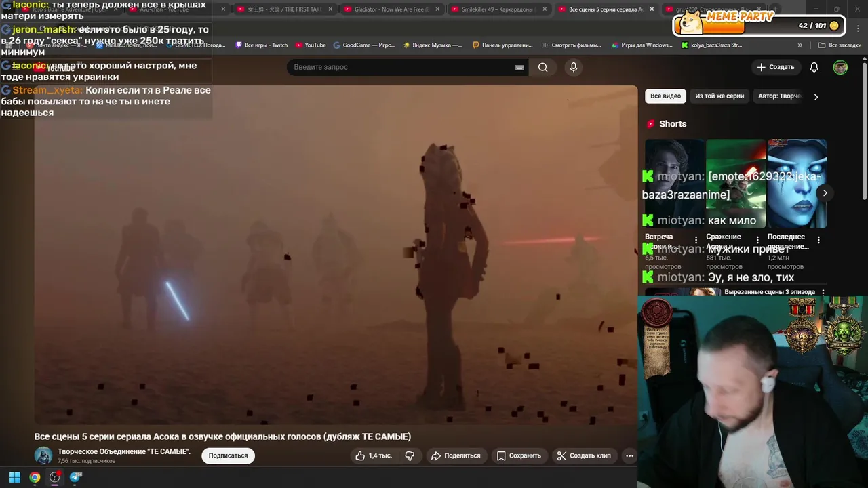Select the 'Из той же серии' chip
This screenshot has width=868, height=488.
pyautogui.click(x=719, y=96)
